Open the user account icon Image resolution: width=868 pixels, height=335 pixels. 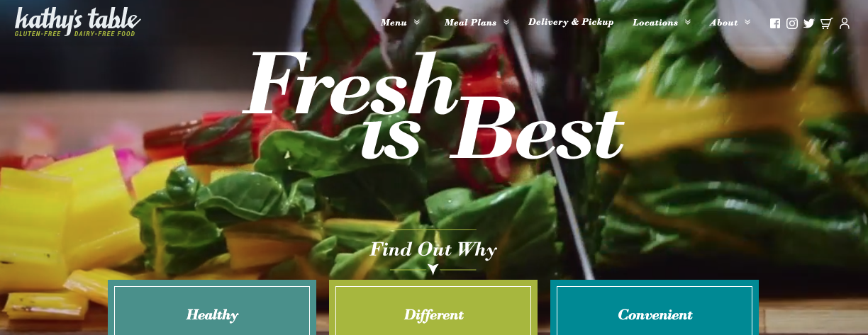click(844, 23)
